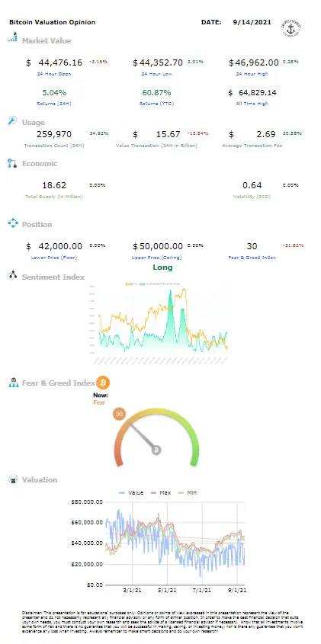The width and height of the screenshot is (321, 644).
Task: Click the 24 Hour Open label
Action: pyautogui.click(x=54, y=74)
